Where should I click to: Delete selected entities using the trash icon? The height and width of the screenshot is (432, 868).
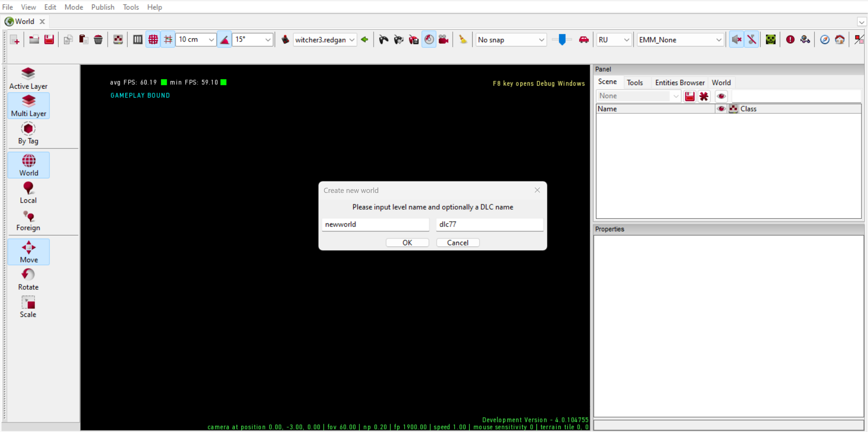click(x=99, y=39)
